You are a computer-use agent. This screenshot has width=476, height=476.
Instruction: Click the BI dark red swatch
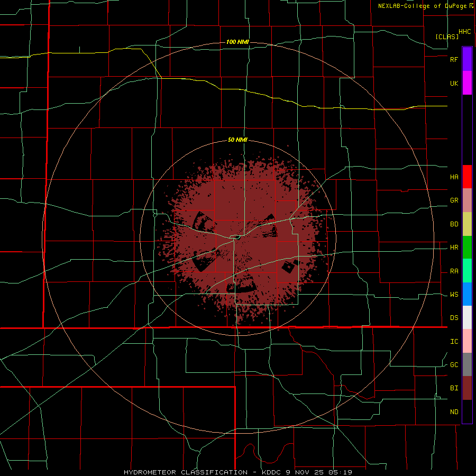[x=467, y=388]
